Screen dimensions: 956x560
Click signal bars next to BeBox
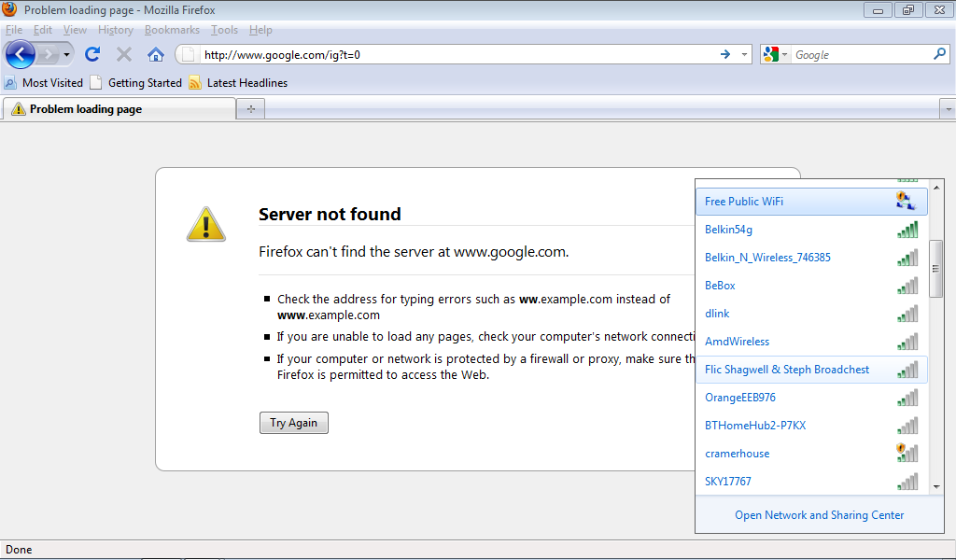[x=907, y=286]
